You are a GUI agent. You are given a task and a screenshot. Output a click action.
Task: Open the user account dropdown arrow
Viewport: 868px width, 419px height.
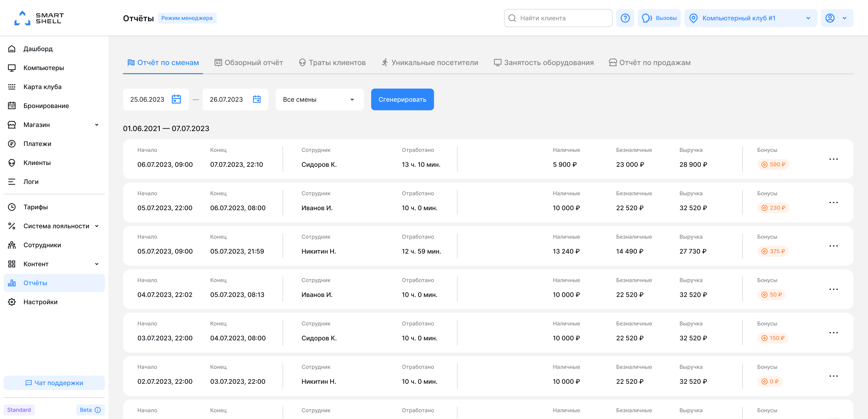click(844, 18)
